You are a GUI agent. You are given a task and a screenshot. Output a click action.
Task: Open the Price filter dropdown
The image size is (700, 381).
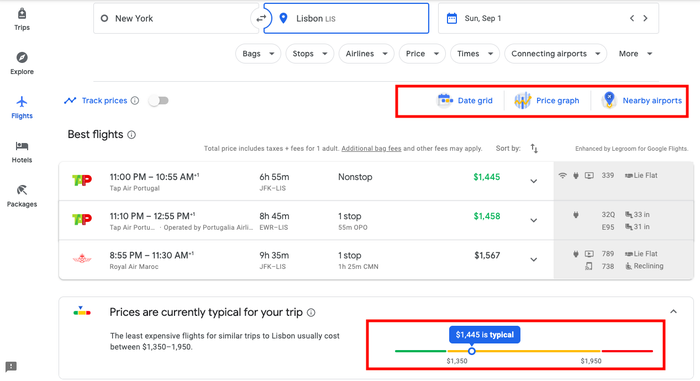[422, 54]
